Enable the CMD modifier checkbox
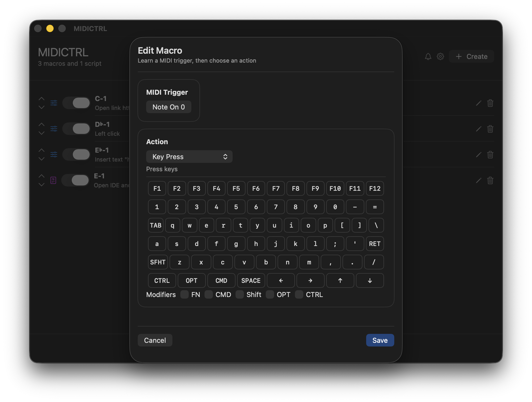 pos(209,294)
